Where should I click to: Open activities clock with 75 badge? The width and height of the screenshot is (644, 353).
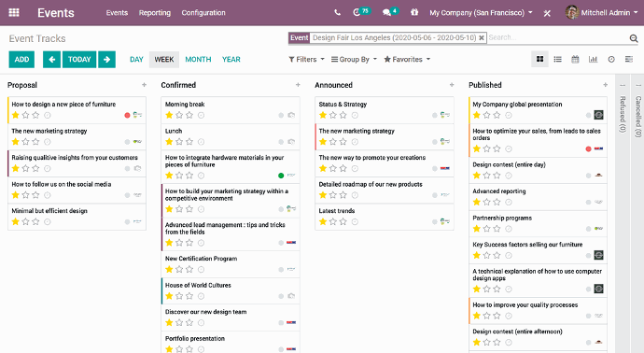(x=361, y=12)
